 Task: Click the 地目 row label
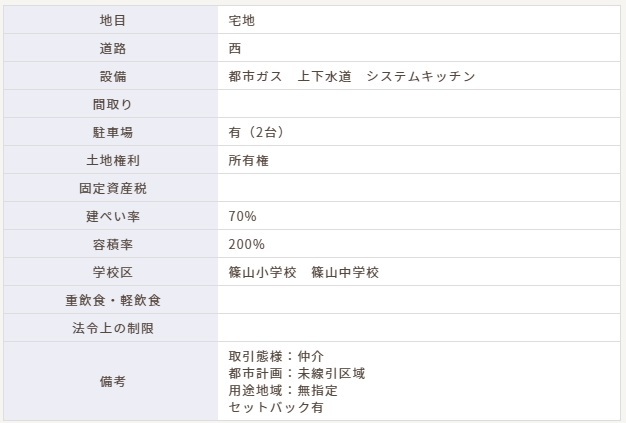click(113, 20)
